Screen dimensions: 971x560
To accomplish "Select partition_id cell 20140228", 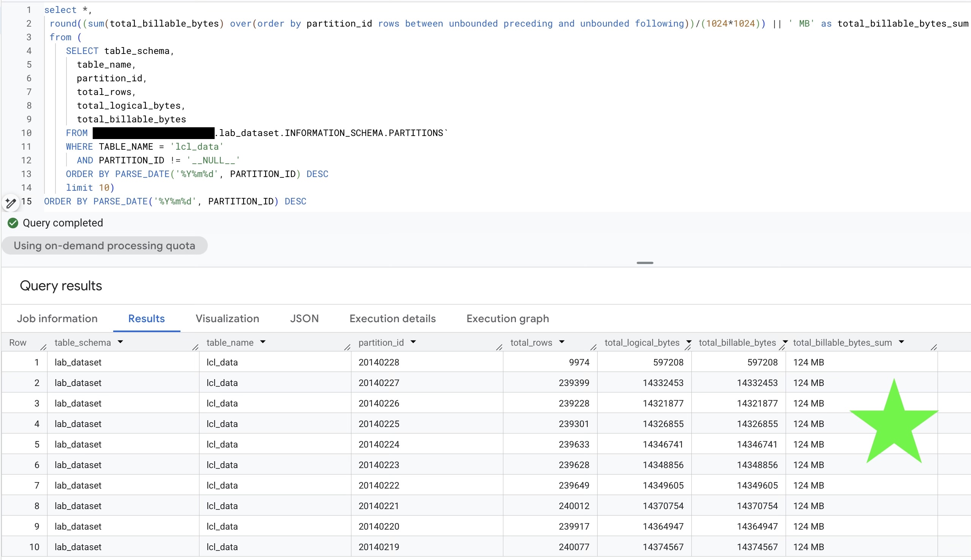I will [x=427, y=362].
